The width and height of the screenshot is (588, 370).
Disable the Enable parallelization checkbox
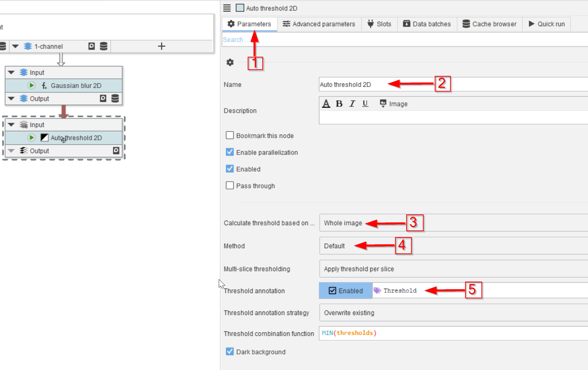click(230, 152)
